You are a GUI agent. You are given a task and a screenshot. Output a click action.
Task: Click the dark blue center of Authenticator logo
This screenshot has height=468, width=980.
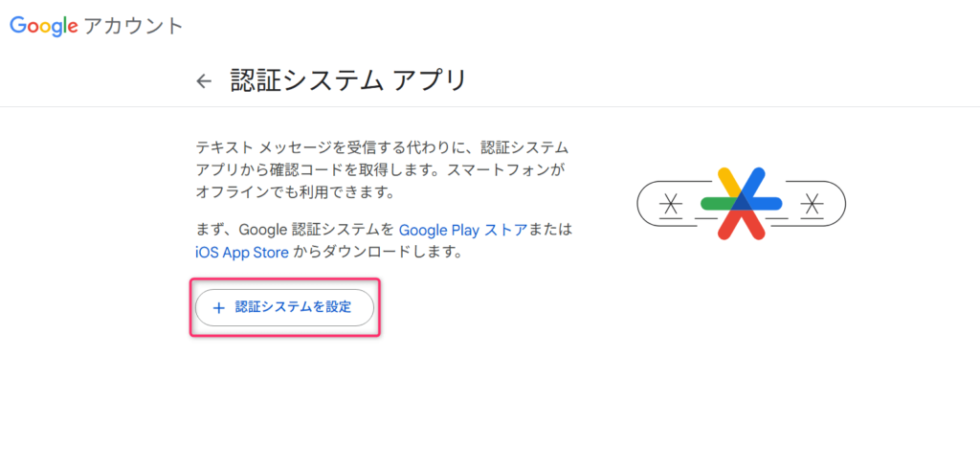tap(742, 202)
